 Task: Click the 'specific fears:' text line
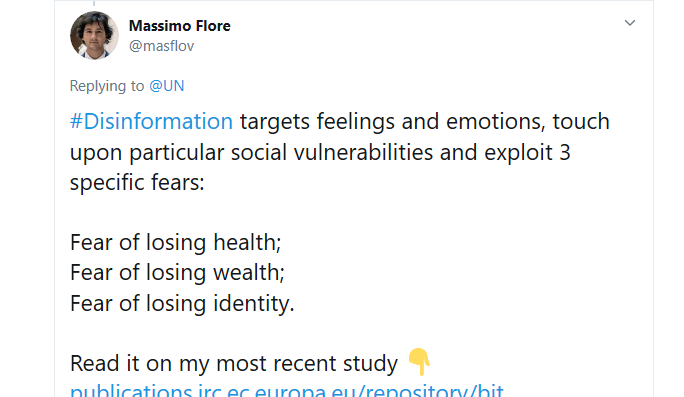137,182
